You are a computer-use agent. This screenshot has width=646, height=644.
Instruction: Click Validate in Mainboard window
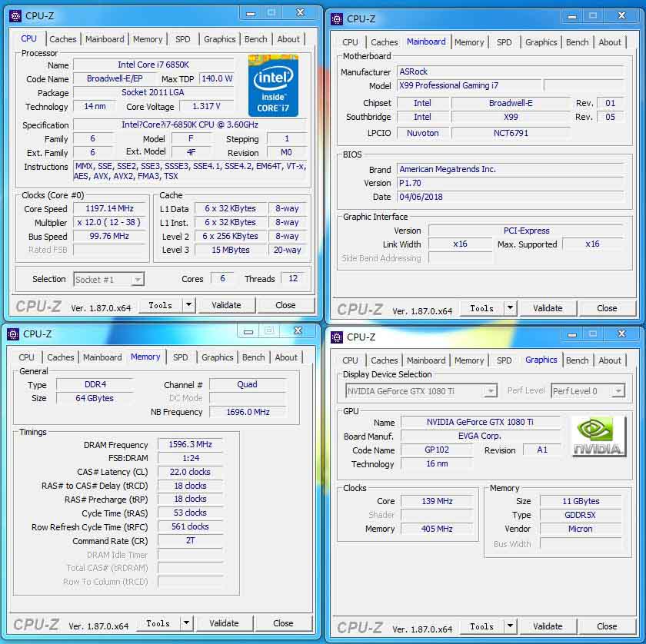coord(548,308)
